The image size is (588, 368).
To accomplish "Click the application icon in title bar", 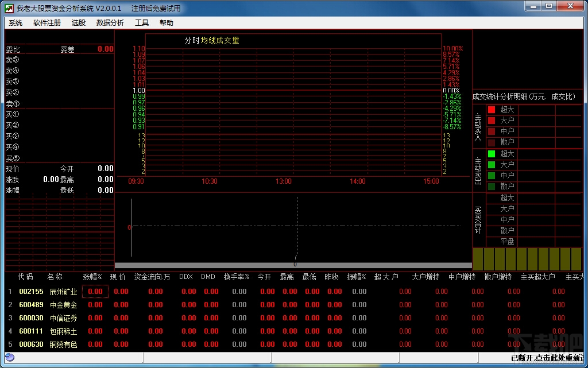I will point(9,8).
